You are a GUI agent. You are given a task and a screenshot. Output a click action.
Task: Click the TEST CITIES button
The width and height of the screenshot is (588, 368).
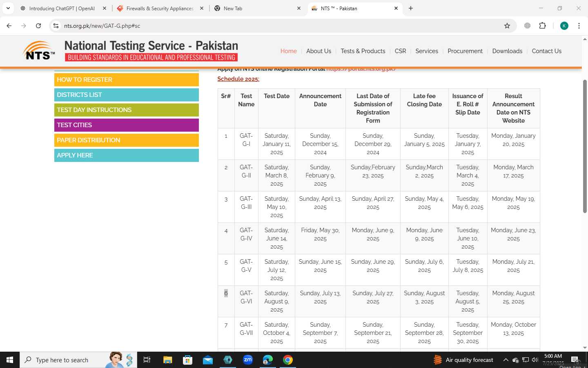127,125
